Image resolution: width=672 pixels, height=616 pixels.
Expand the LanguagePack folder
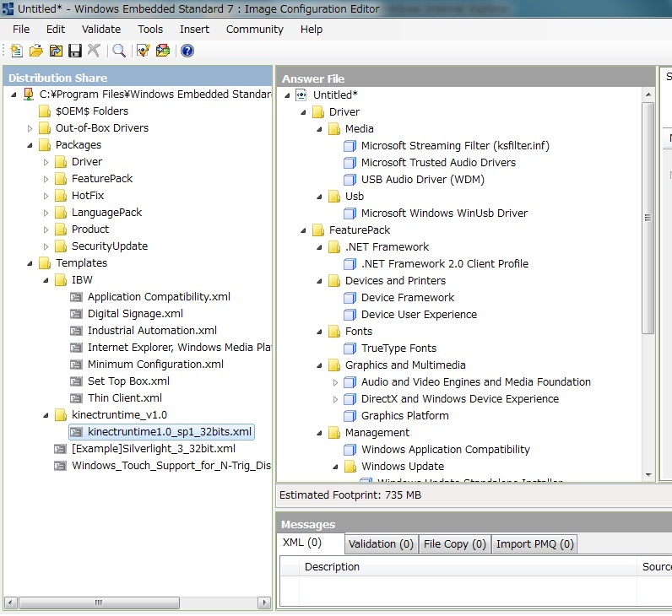[x=46, y=213]
